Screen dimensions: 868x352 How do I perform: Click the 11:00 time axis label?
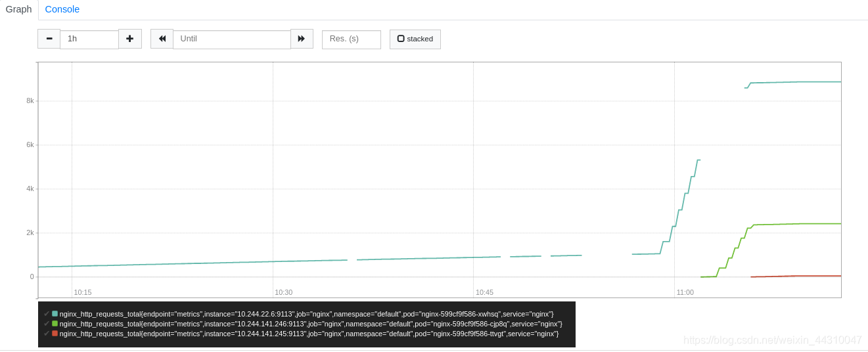[685, 292]
